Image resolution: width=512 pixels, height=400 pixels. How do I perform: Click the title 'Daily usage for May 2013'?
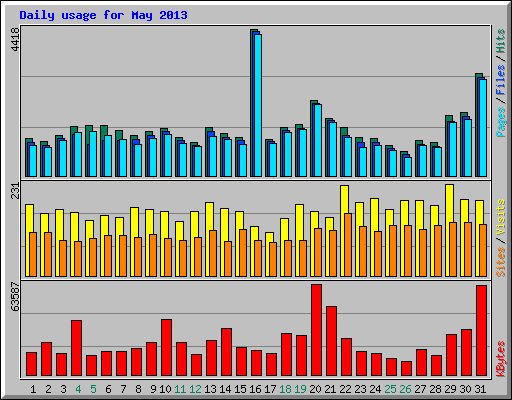pos(103,15)
